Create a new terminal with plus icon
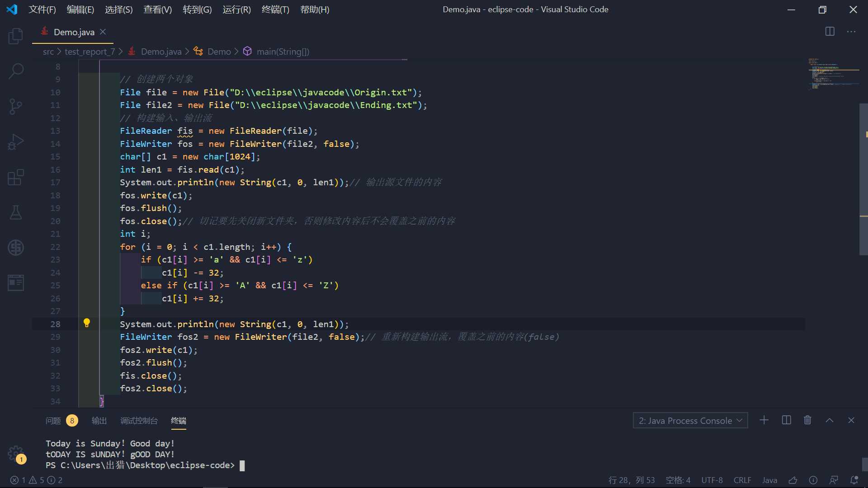 (764, 420)
